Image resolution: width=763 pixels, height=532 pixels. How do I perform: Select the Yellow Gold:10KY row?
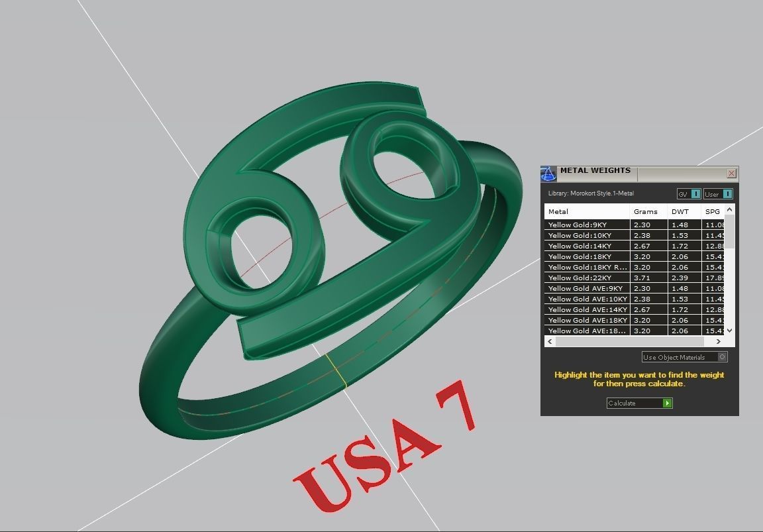point(634,236)
